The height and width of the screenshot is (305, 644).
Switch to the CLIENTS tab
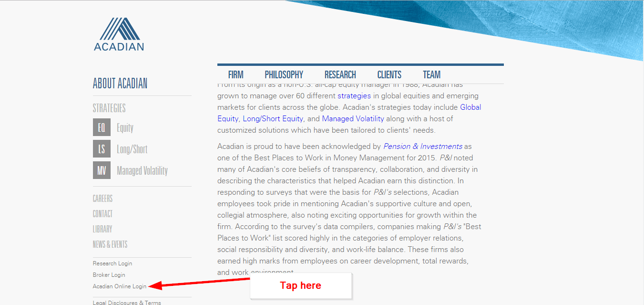point(389,74)
